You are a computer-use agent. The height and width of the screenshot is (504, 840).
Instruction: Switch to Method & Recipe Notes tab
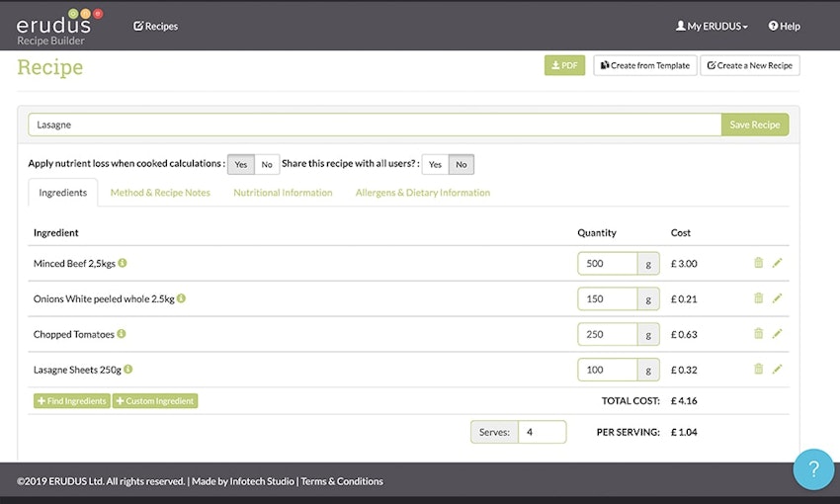coord(160,193)
